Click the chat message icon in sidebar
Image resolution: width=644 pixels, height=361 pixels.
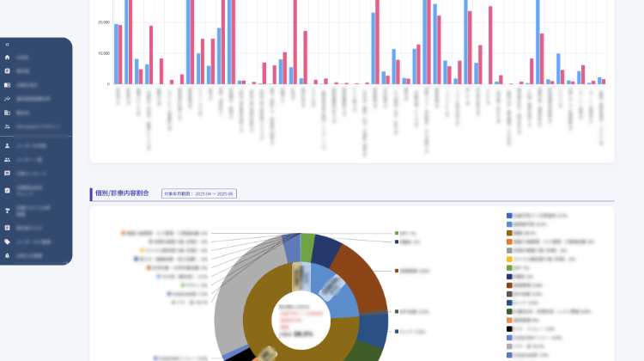pos(8,174)
